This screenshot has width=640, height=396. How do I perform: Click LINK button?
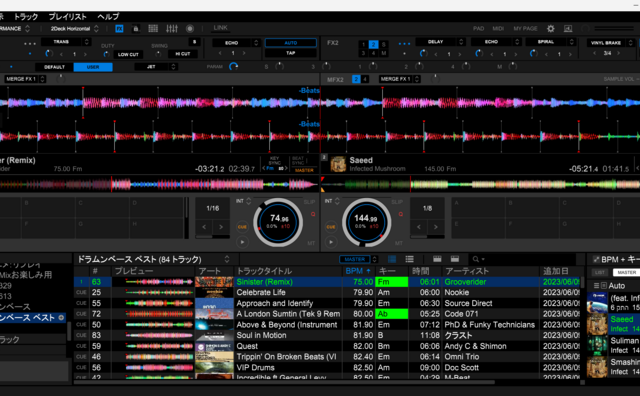pos(220,28)
